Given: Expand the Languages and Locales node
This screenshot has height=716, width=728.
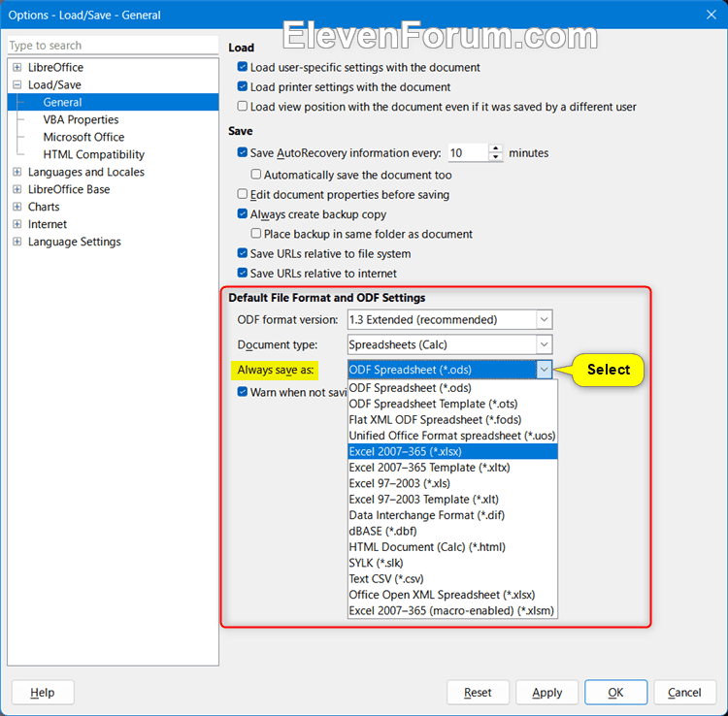Looking at the screenshot, I should 17,172.
